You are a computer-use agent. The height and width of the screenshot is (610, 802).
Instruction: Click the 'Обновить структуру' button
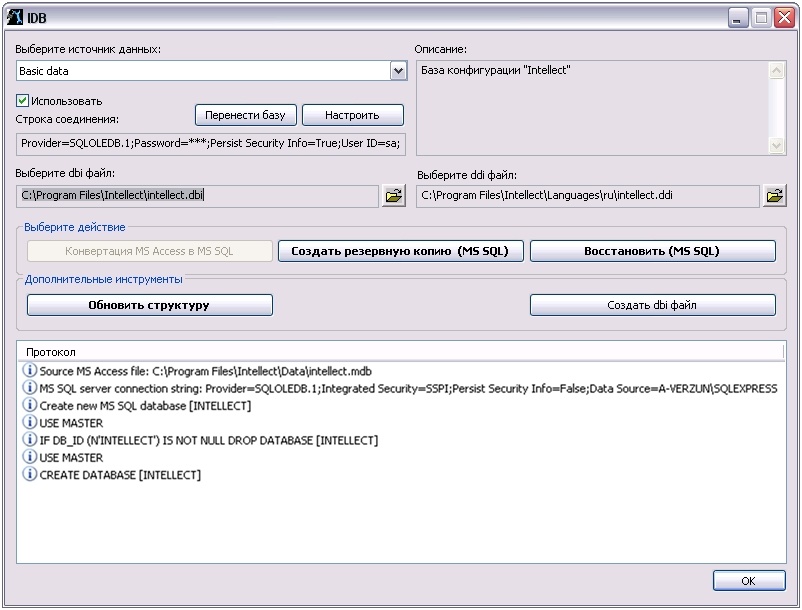149,305
